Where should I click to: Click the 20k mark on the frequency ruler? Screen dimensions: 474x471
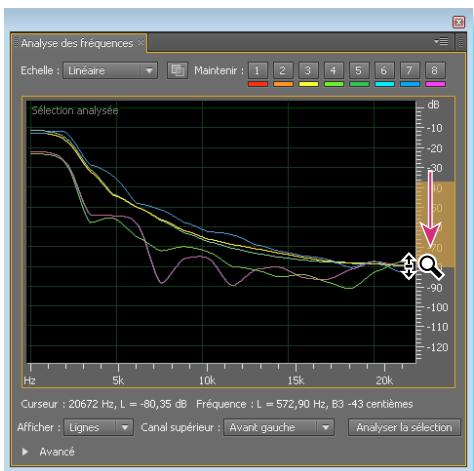(x=384, y=380)
